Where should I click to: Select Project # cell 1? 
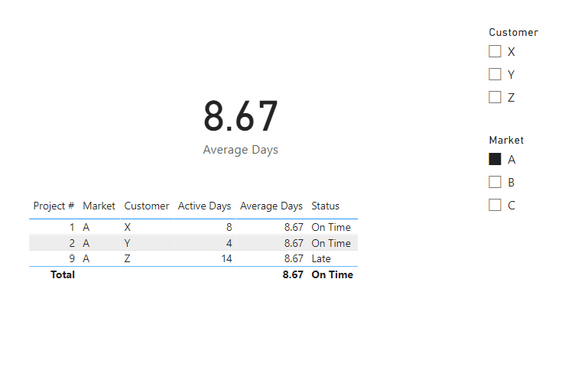(72, 227)
